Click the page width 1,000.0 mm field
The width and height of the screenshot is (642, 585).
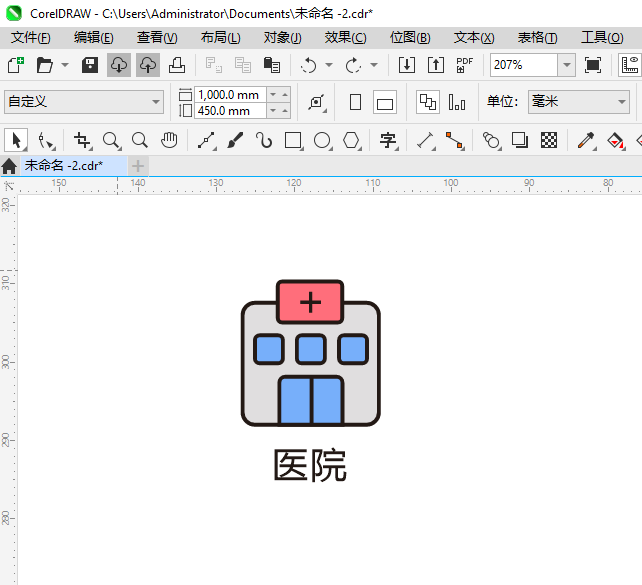230,95
